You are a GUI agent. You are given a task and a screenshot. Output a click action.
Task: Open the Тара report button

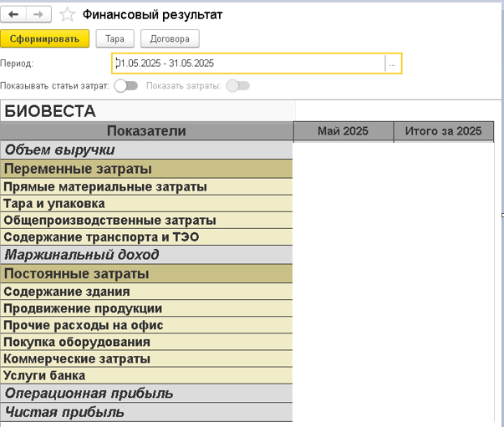click(x=115, y=38)
